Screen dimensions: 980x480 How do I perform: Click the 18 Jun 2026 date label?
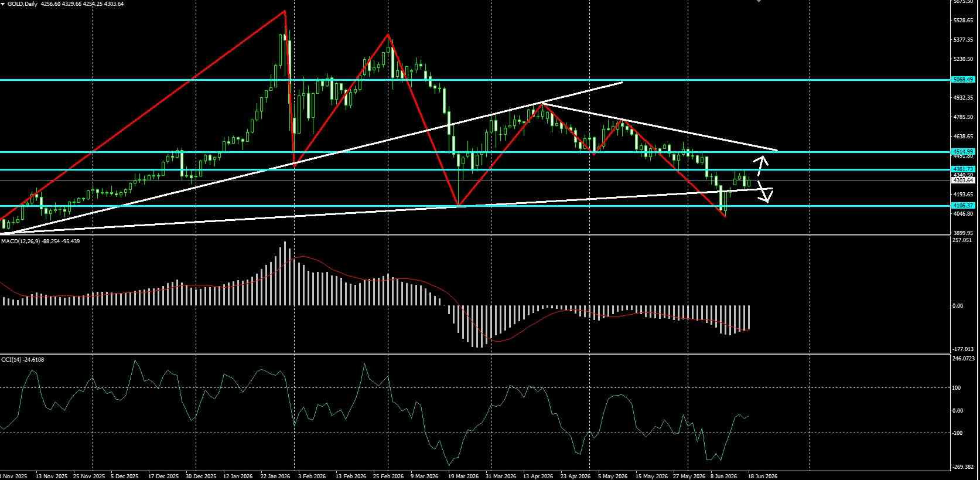coord(763,476)
